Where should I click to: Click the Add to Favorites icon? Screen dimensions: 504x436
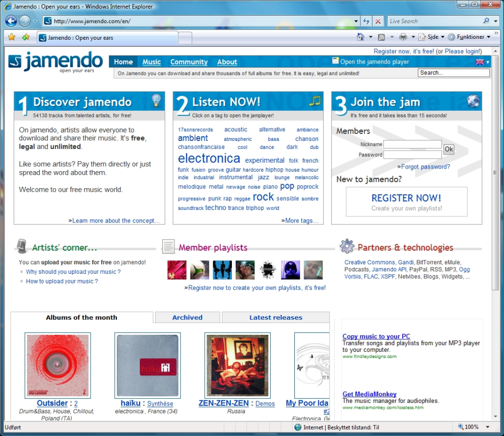click(x=26, y=37)
